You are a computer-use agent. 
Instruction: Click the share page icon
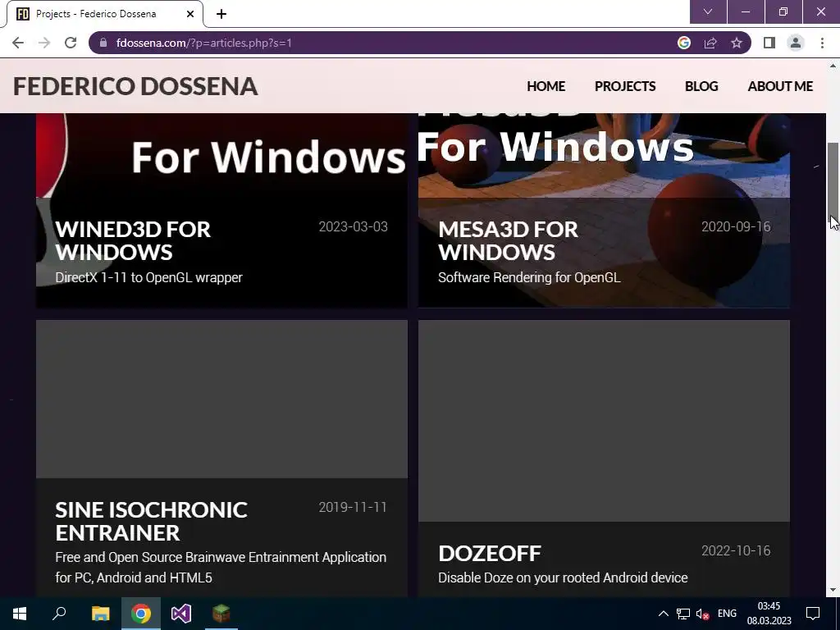pyautogui.click(x=710, y=43)
